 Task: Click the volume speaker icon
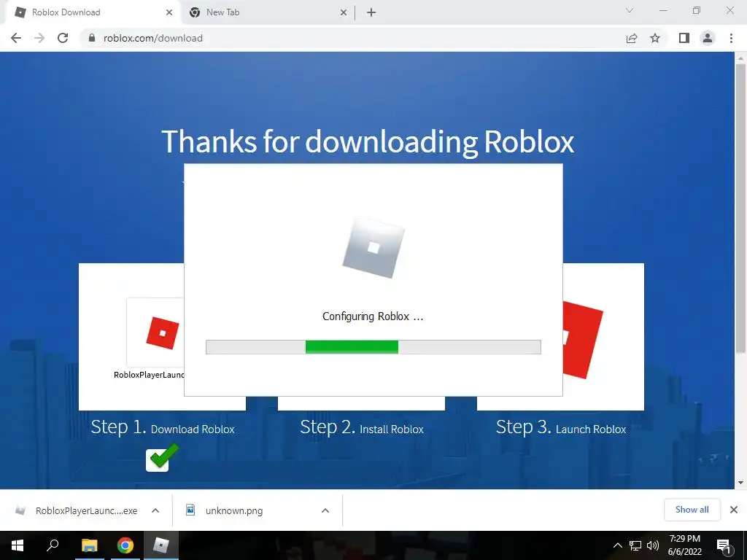point(653,545)
